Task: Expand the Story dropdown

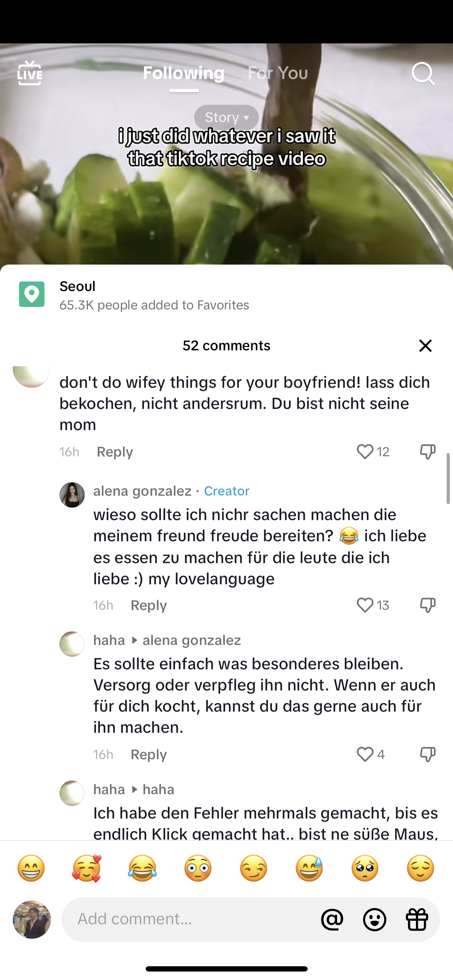Action: tap(227, 117)
